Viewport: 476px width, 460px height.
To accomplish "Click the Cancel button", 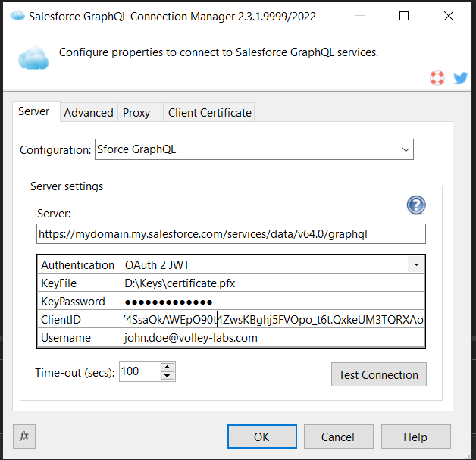I will 338,437.
